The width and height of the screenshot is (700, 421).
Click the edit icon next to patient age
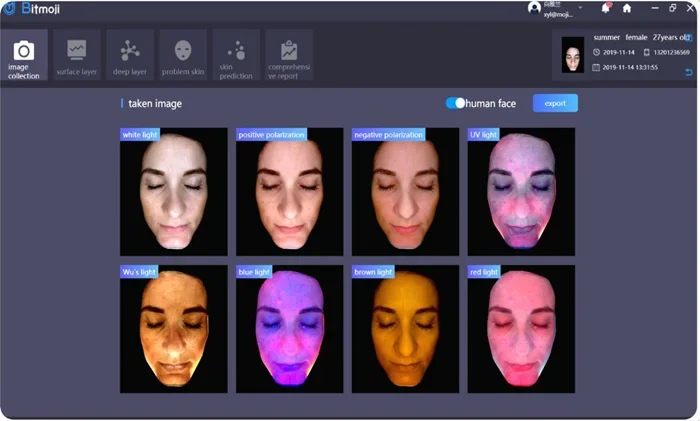point(688,37)
